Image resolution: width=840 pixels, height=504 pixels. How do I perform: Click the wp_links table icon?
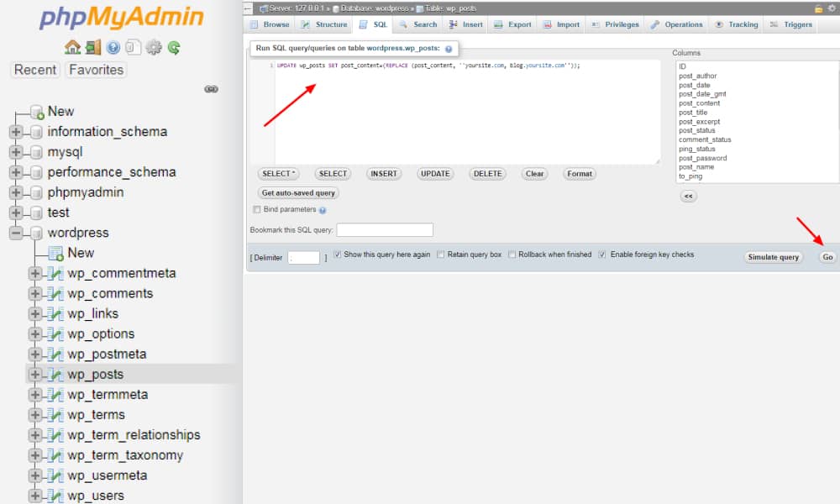(x=55, y=314)
